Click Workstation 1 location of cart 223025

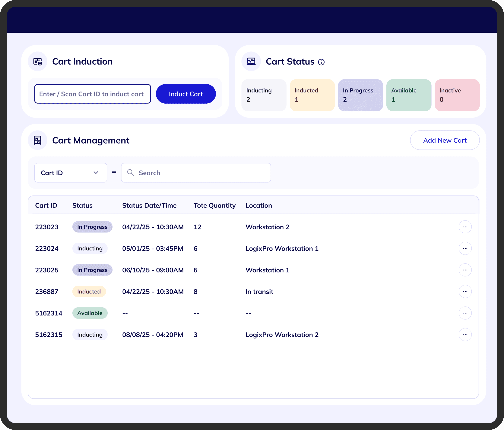tap(267, 270)
